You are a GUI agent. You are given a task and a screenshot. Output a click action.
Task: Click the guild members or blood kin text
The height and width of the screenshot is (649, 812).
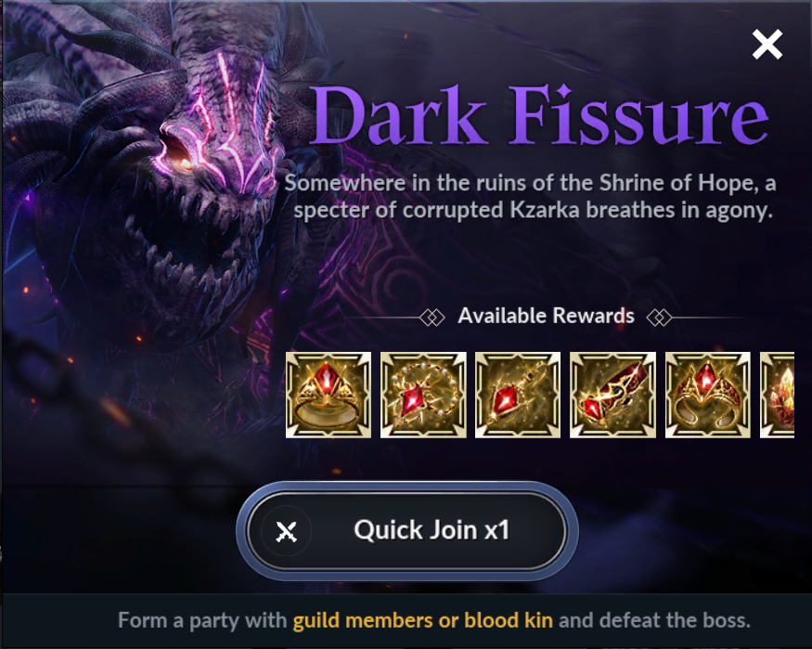coord(422,620)
